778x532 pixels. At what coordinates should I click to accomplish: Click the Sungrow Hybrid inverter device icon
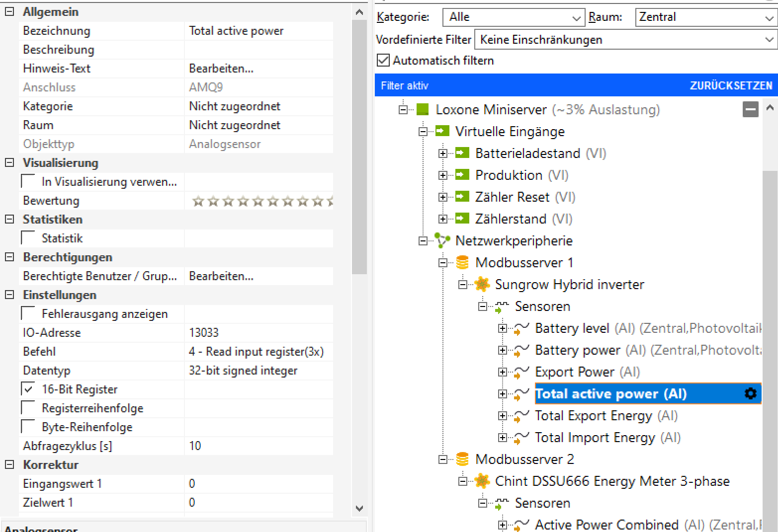482,285
